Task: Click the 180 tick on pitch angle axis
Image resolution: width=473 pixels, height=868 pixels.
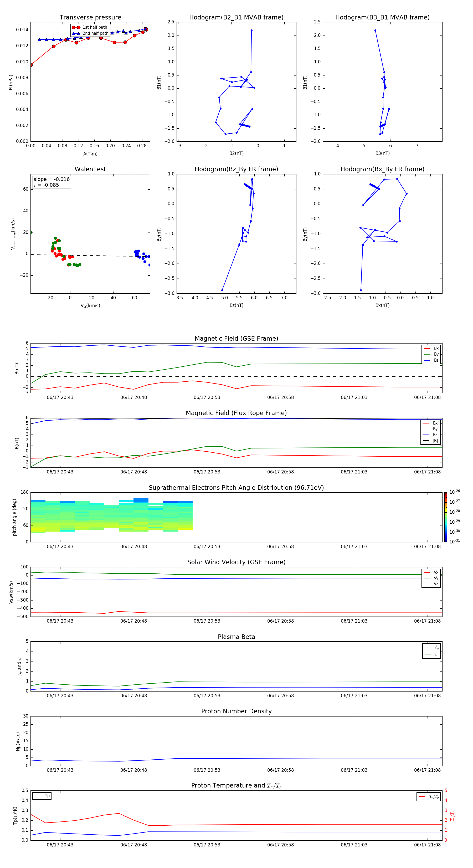Action: pos(25,492)
